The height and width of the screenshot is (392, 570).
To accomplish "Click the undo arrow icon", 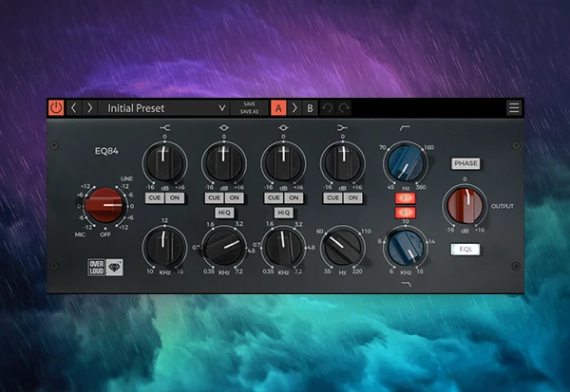I will [328, 108].
